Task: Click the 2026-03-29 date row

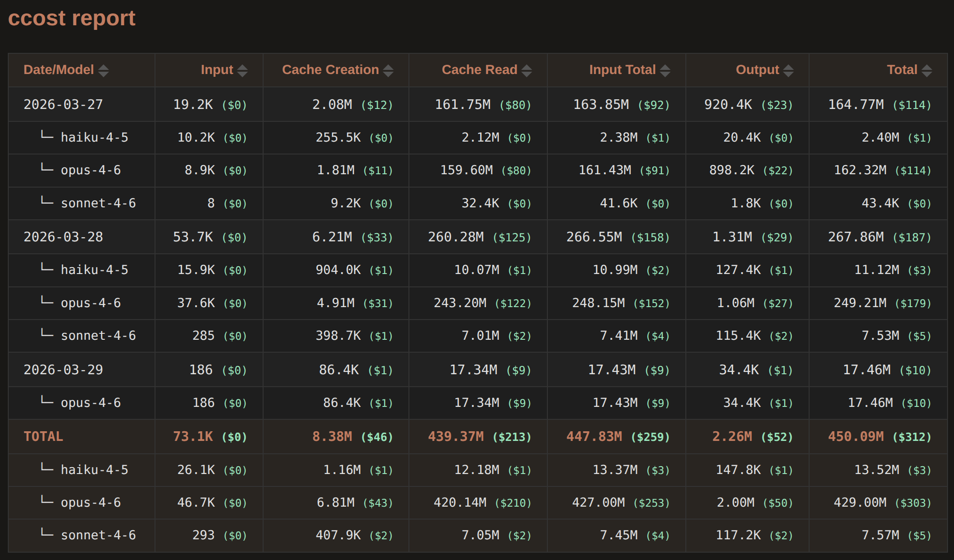Action: 63,370
